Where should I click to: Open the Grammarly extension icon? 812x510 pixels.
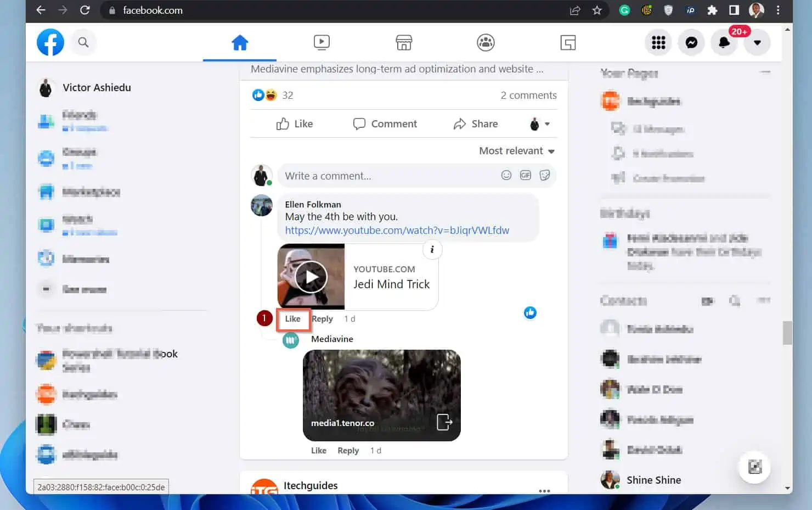[624, 10]
